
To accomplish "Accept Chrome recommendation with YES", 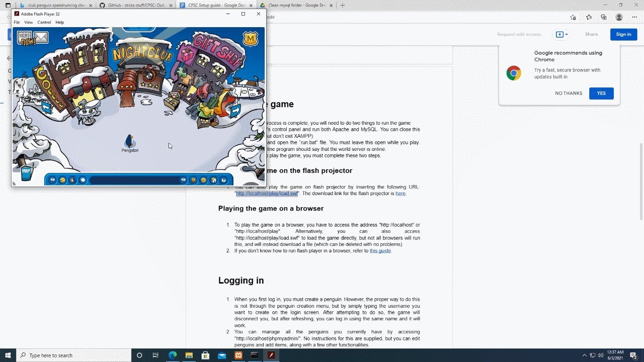I will click(x=601, y=93).
